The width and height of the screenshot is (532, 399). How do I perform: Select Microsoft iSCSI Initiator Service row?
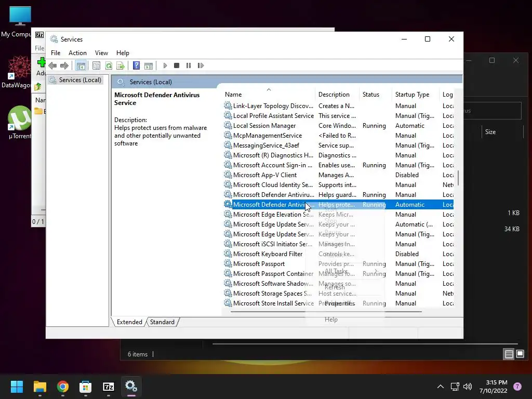click(x=339, y=244)
